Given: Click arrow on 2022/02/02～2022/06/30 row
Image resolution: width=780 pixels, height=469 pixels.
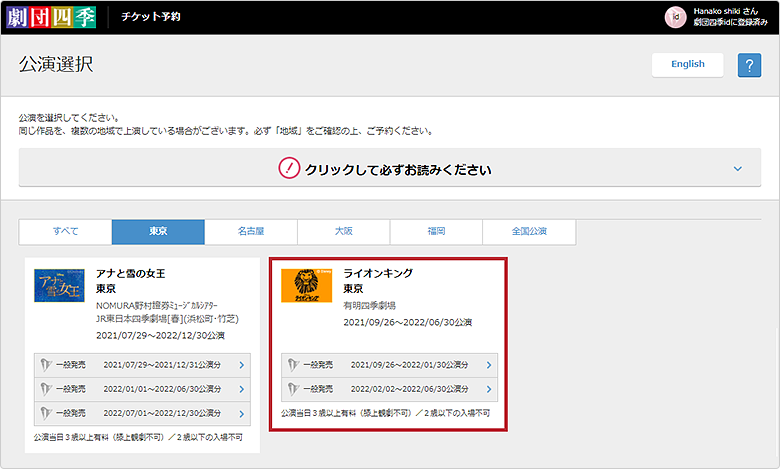Looking at the screenshot, I should click(x=489, y=389).
